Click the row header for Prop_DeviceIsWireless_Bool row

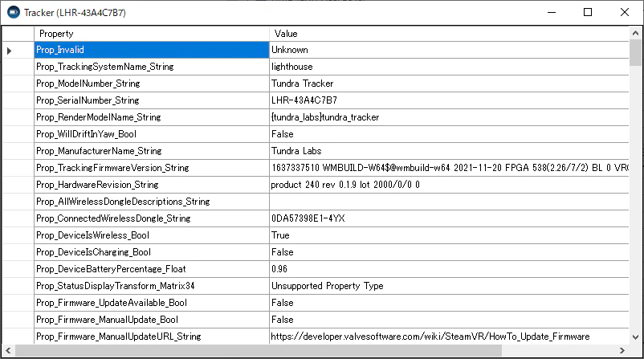(18, 235)
